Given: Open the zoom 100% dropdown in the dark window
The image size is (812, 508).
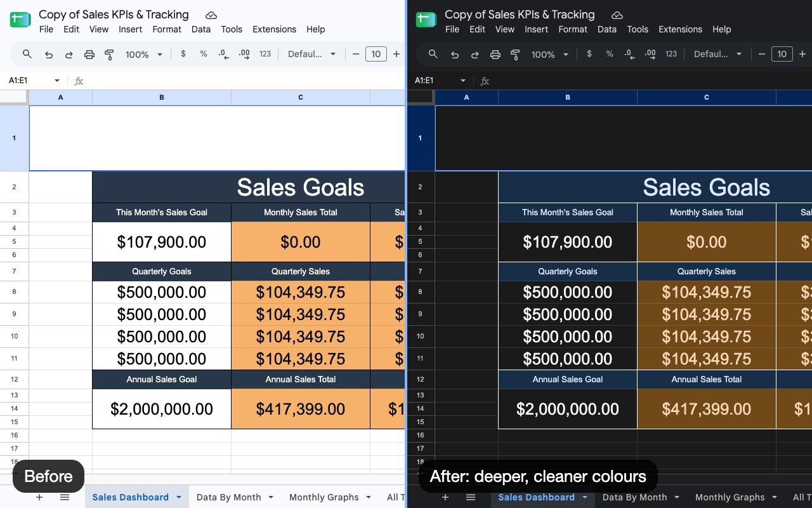Looking at the screenshot, I should click(550, 55).
